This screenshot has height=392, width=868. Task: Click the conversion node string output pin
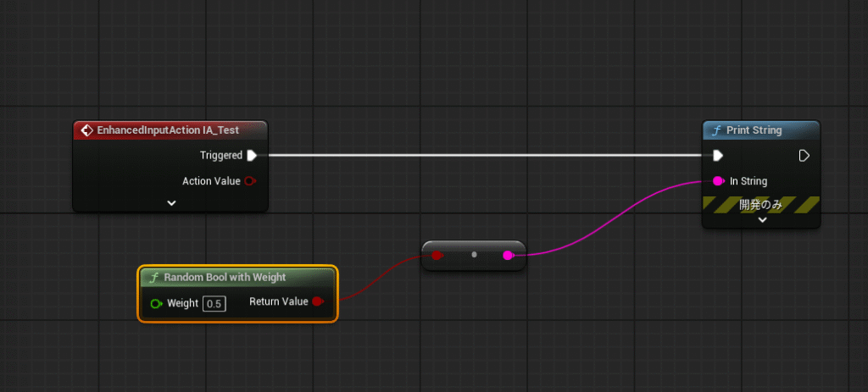click(509, 256)
